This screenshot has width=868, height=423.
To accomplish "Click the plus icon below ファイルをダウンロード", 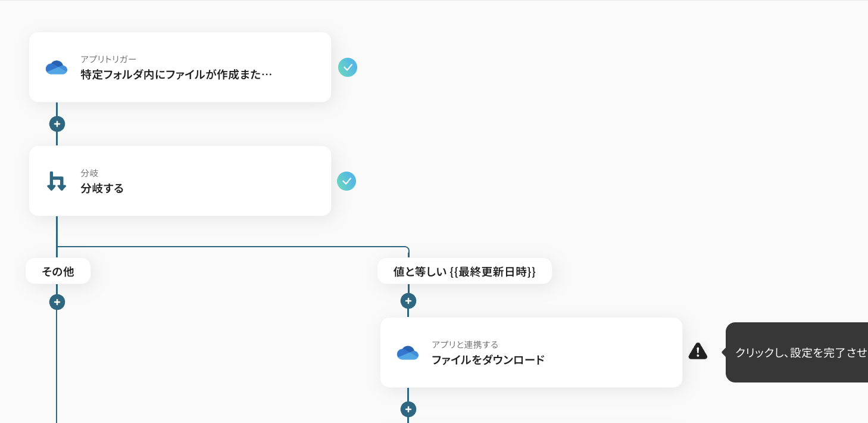I will (408, 409).
